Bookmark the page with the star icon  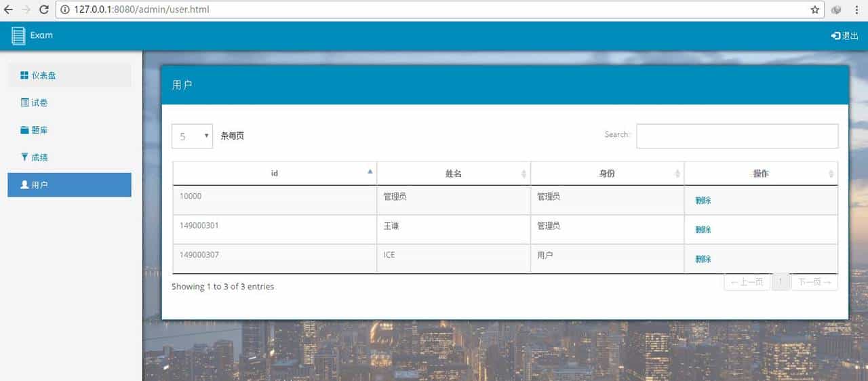[814, 9]
